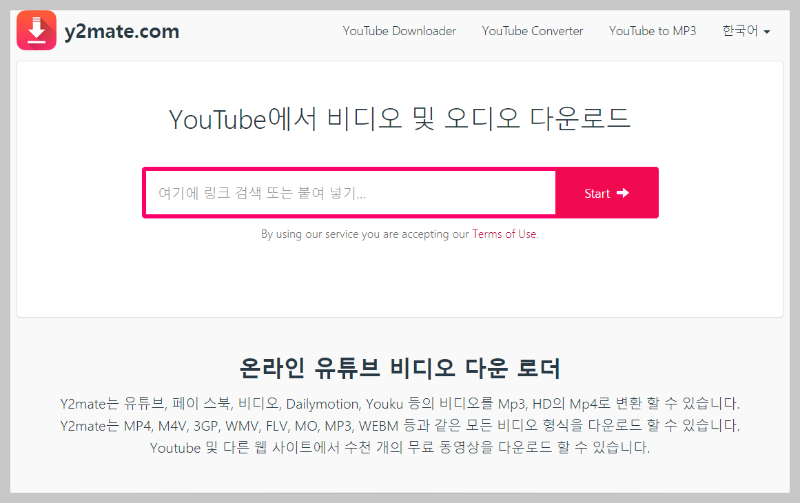This screenshot has width=800, height=503.
Task: Click the line listing MP4, M4V, 3GP formats
Action: (x=400, y=425)
